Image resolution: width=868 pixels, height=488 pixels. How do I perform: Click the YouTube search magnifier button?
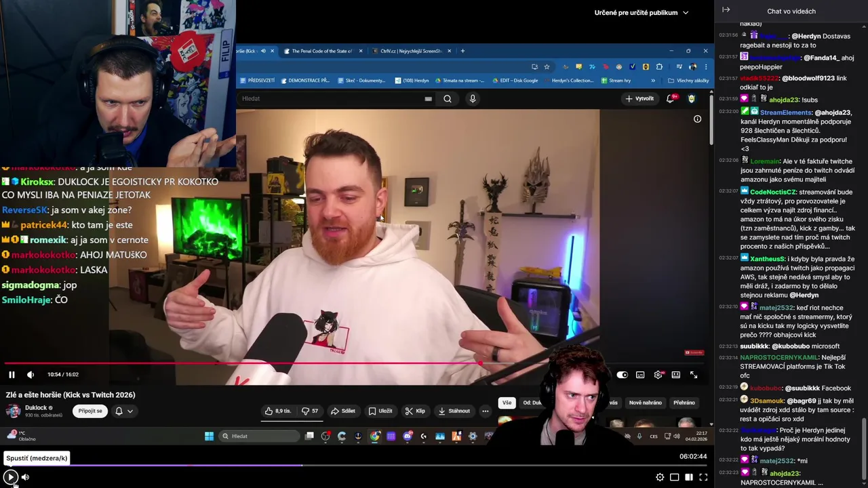448,99
